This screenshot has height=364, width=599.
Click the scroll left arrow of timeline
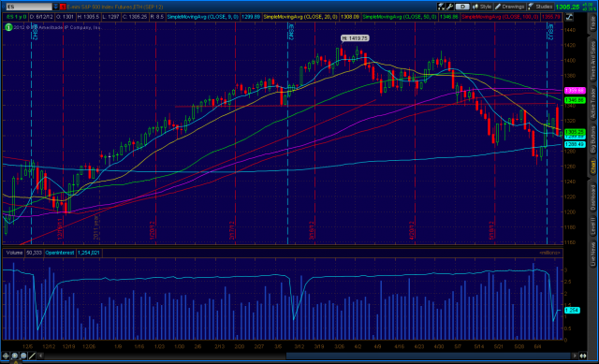(x=40, y=356)
